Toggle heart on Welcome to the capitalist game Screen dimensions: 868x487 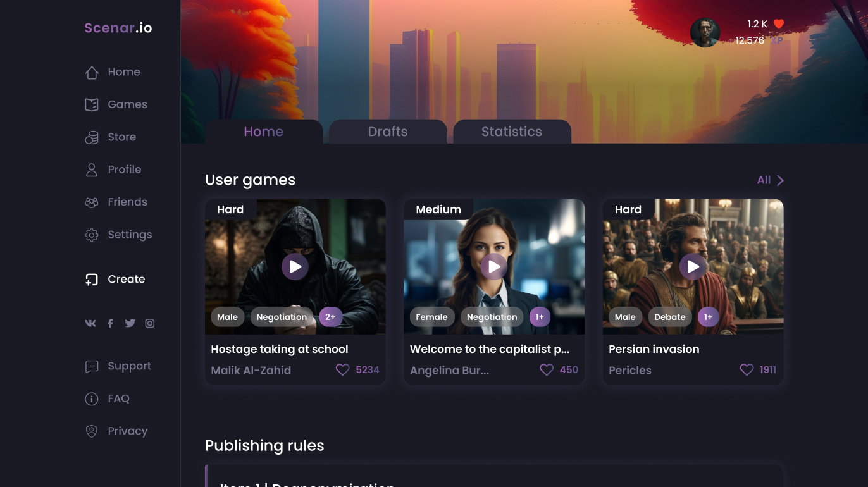click(546, 370)
